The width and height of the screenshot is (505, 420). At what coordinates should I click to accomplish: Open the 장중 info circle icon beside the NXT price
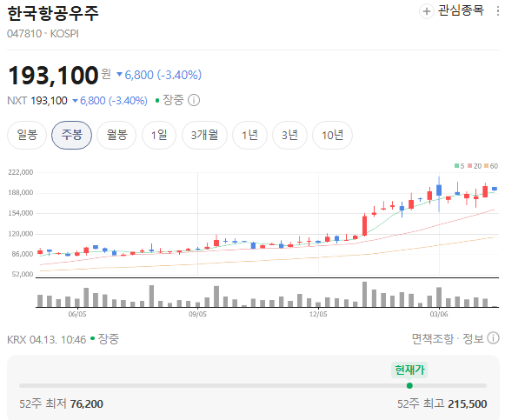click(194, 100)
